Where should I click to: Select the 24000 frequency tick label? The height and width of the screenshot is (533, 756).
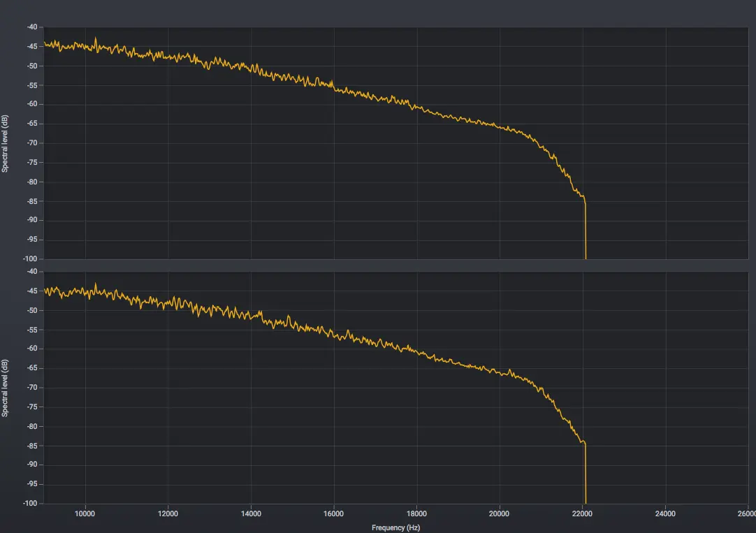click(665, 513)
